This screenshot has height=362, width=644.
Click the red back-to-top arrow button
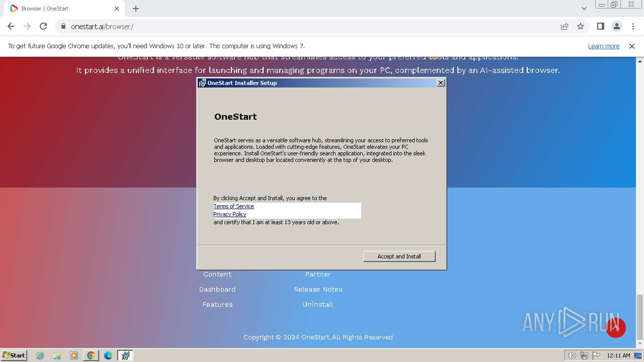[x=616, y=328]
